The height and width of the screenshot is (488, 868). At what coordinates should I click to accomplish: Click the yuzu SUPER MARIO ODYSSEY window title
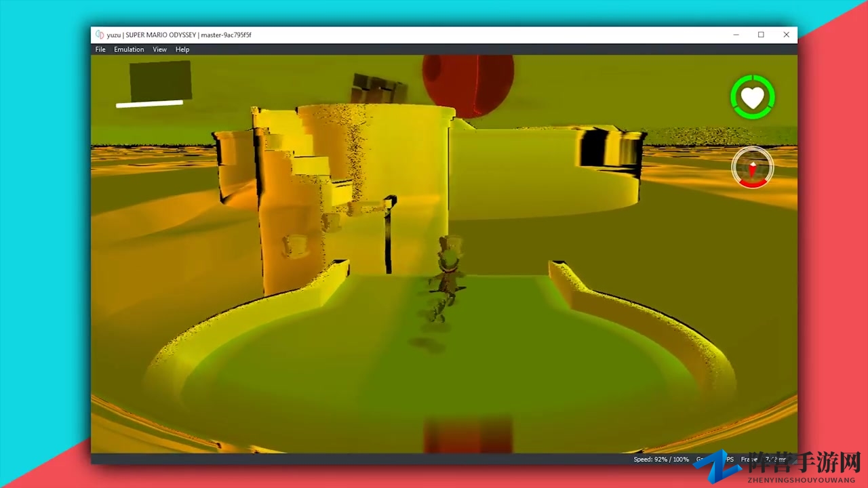[x=179, y=35]
